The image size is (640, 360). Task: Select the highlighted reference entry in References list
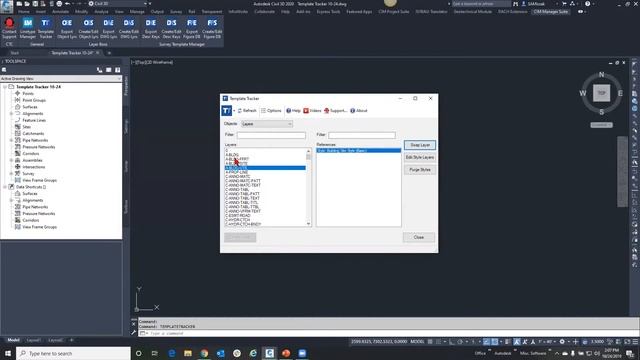tap(359, 151)
